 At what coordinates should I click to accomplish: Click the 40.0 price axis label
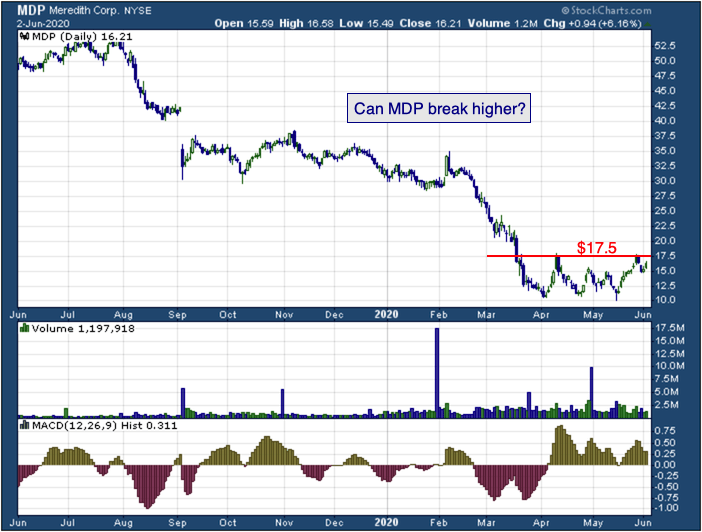pyautogui.click(x=665, y=121)
